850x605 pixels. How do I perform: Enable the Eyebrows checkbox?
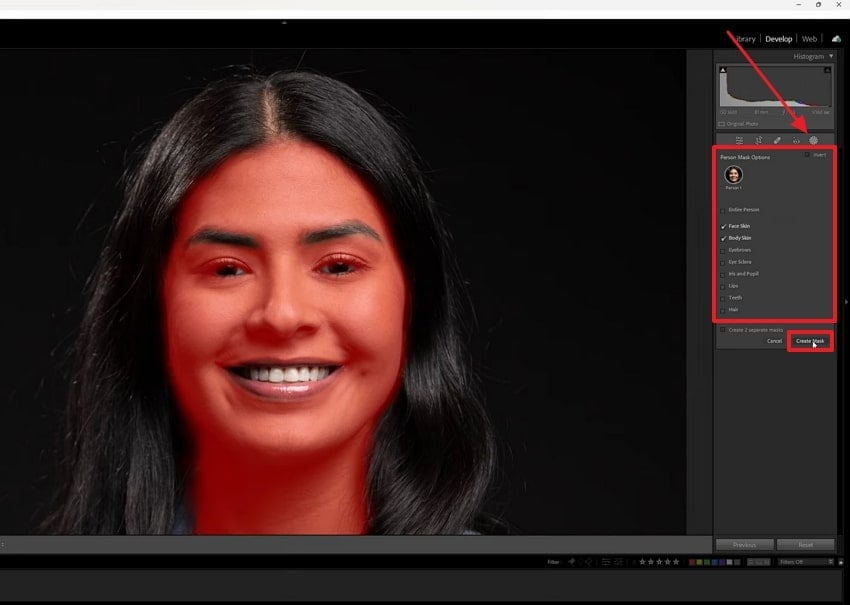(x=723, y=250)
